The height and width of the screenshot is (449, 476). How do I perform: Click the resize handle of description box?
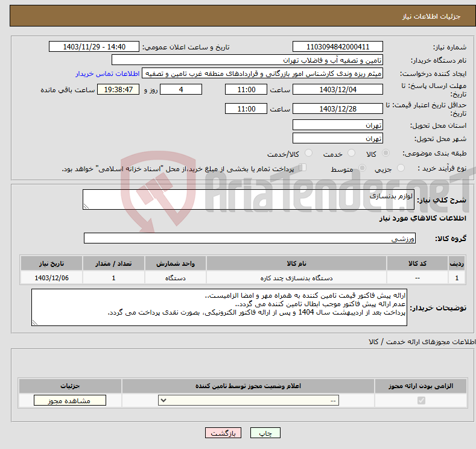click(x=86, y=206)
